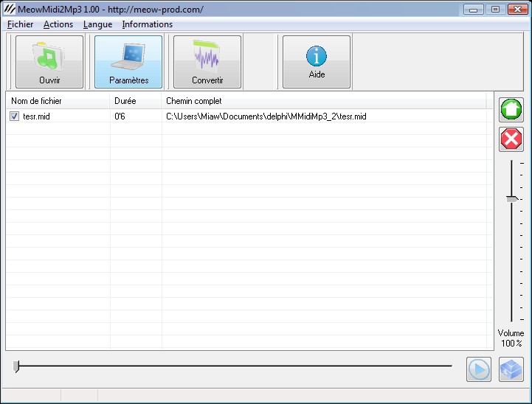Open the Informations menu
The image size is (532, 404).
point(148,24)
